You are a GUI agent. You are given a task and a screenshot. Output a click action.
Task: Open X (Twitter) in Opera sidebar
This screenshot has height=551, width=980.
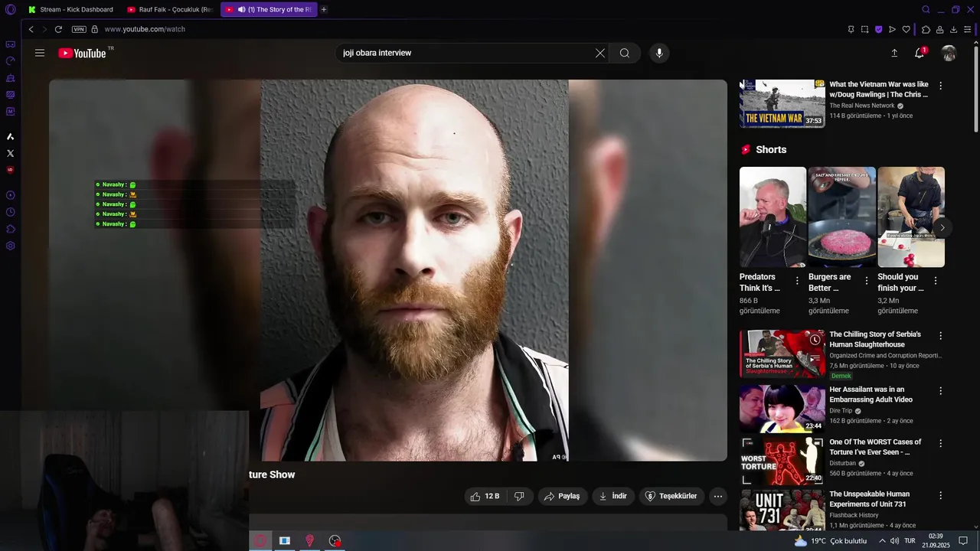click(10, 153)
